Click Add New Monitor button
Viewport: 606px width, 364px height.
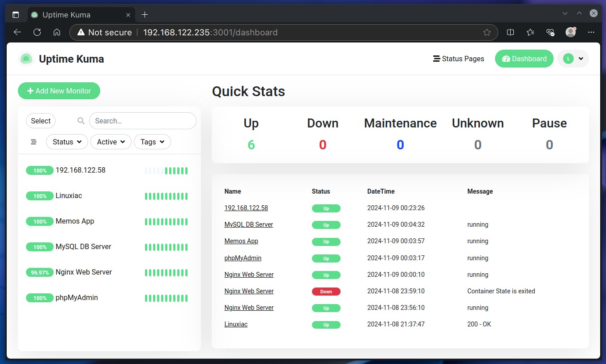coord(59,91)
